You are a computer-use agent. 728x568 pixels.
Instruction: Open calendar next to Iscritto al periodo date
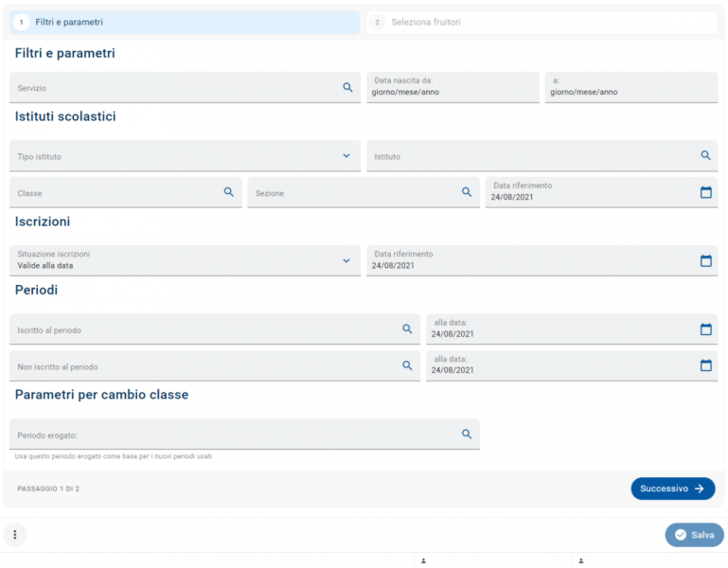coord(705,329)
